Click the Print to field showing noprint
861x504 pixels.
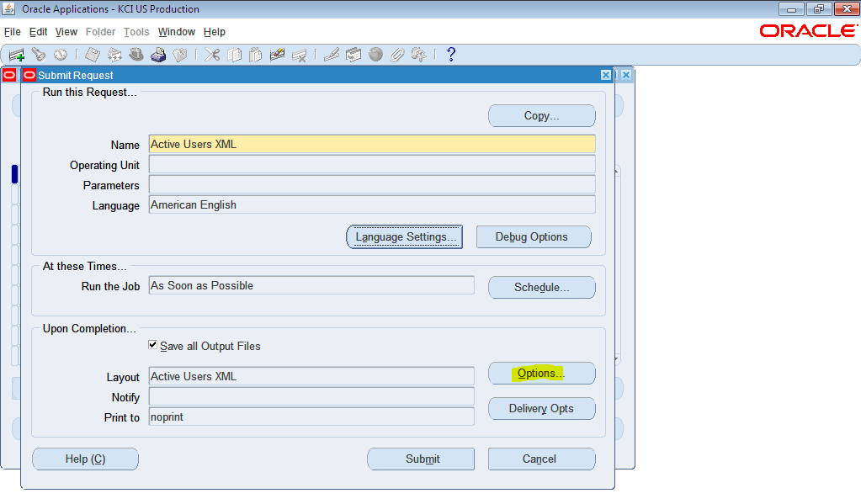(311, 416)
